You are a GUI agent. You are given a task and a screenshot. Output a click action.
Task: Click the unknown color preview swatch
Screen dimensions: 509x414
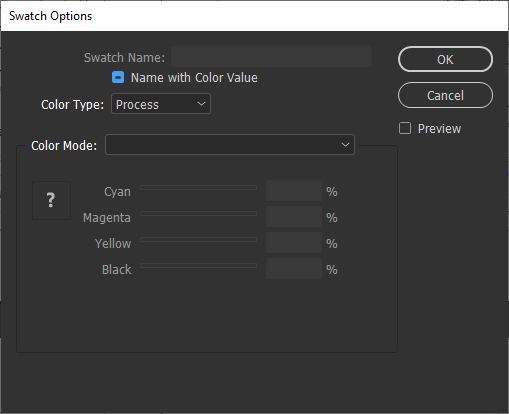(x=51, y=200)
